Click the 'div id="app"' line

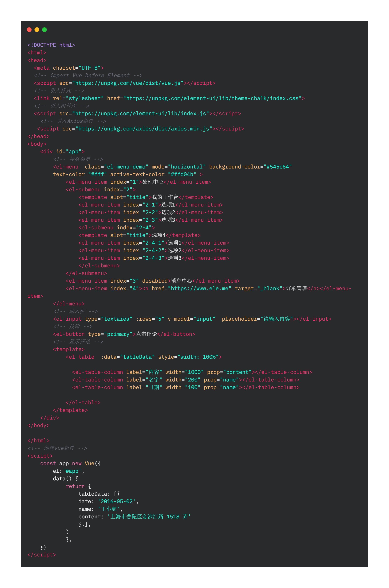62,152
